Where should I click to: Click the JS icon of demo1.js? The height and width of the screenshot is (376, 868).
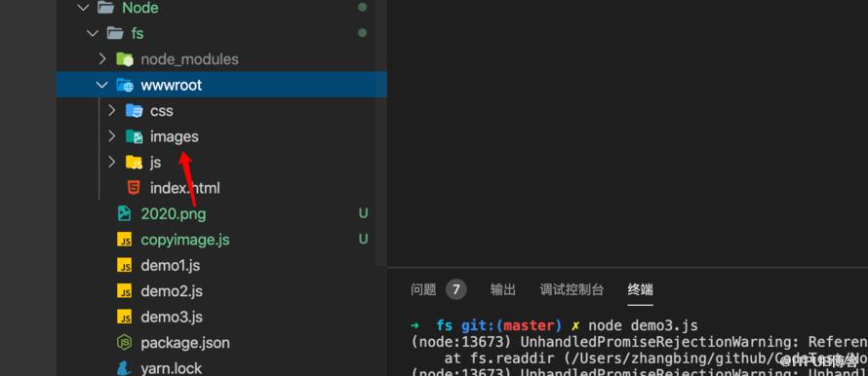[x=125, y=265]
